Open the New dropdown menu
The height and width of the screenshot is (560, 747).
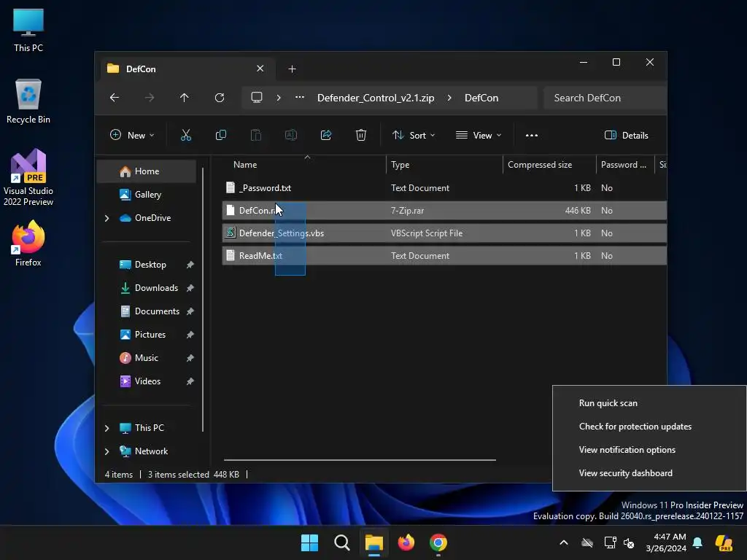tap(132, 135)
